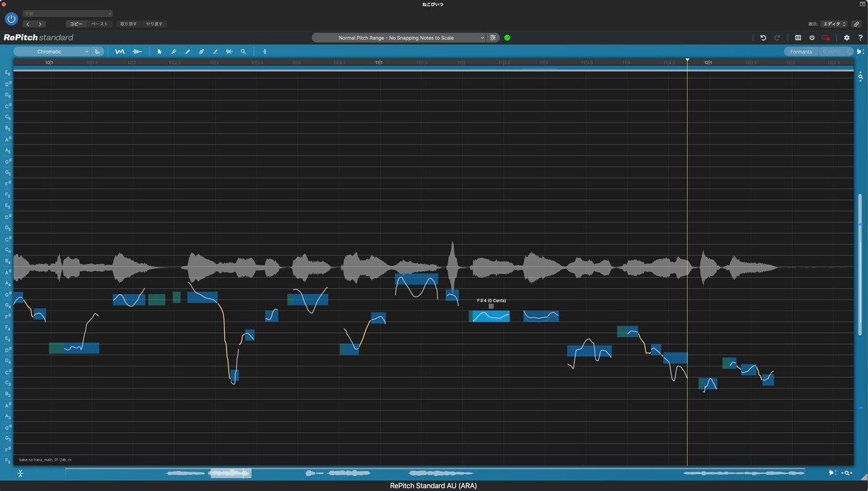Image resolution: width=868 pixels, height=491 pixels.
Task: Select the line draw tool
Action: (216, 51)
